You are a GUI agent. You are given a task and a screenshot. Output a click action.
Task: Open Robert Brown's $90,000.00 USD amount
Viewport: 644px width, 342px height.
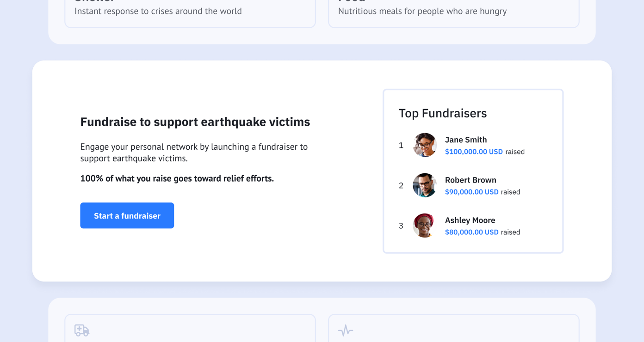coord(472,192)
